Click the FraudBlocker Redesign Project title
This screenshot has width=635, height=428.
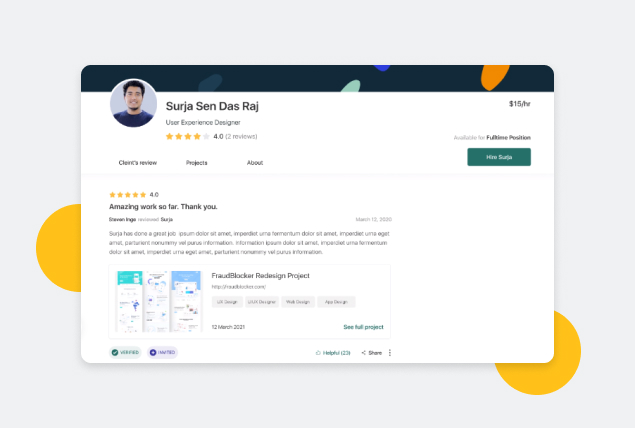260,276
